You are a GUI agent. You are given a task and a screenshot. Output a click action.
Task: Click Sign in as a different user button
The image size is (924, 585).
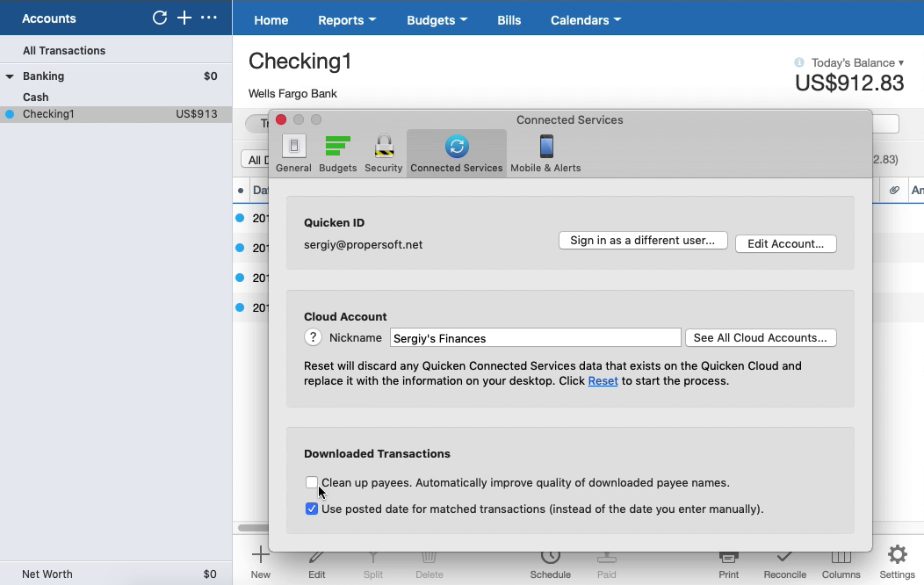click(x=643, y=241)
